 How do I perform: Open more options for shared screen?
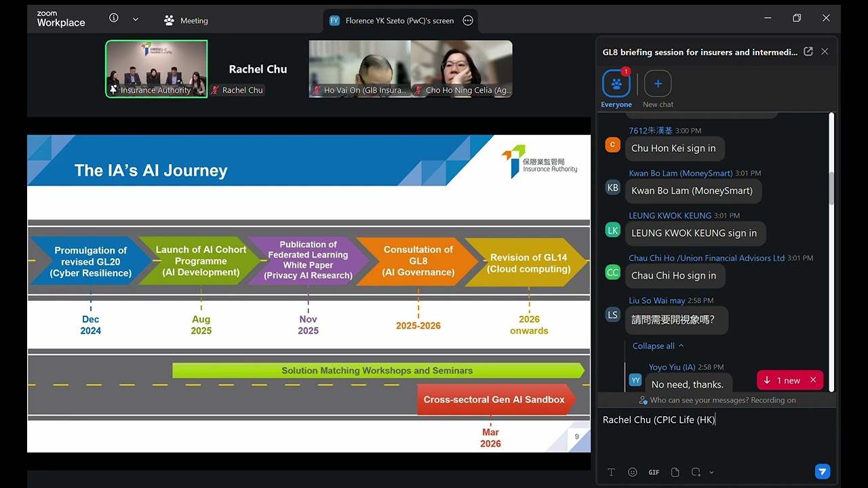pyautogui.click(x=467, y=20)
